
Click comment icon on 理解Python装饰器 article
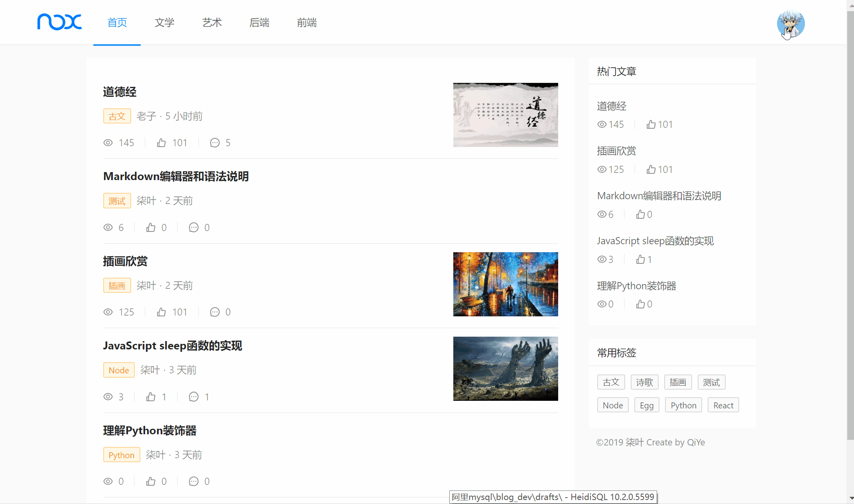coord(194,481)
